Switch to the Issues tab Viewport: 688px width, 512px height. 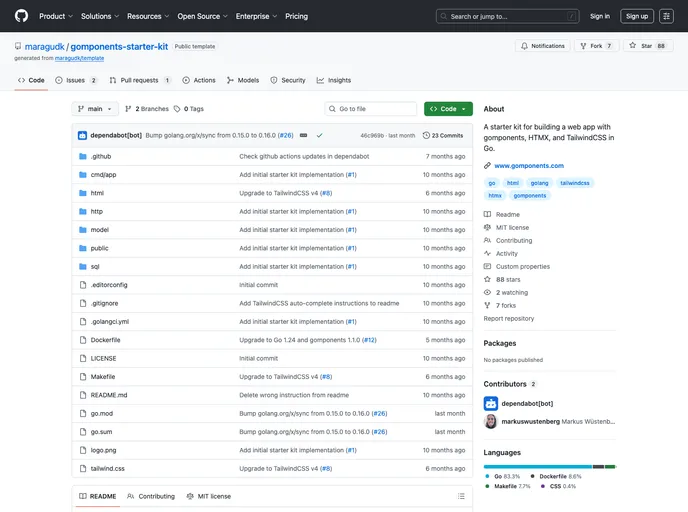tap(76, 80)
